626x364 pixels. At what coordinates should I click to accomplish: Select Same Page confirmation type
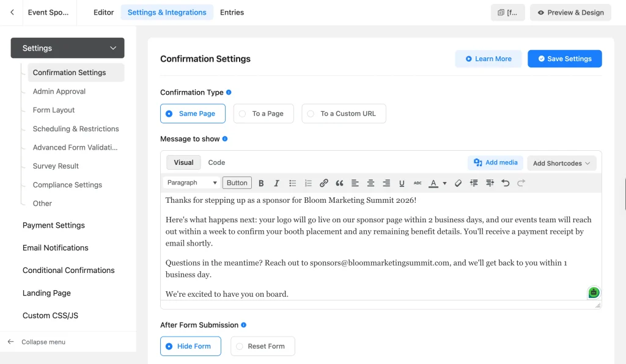pos(193,114)
